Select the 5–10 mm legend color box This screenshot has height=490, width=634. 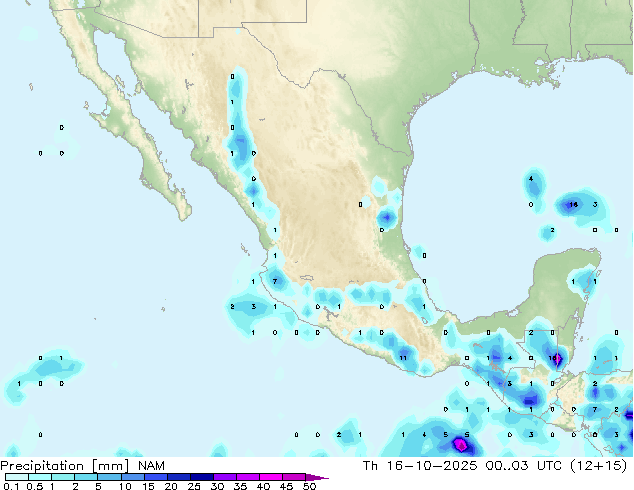pos(109,477)
